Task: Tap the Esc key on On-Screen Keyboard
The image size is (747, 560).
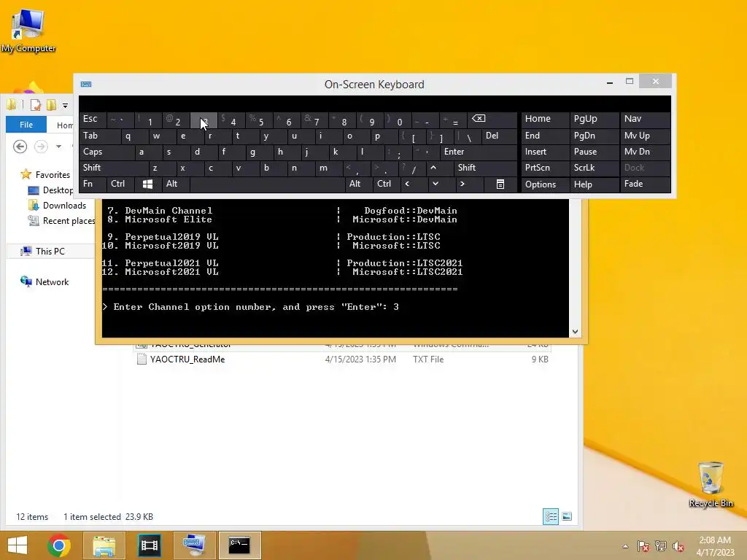Action: tap(93, 120)
